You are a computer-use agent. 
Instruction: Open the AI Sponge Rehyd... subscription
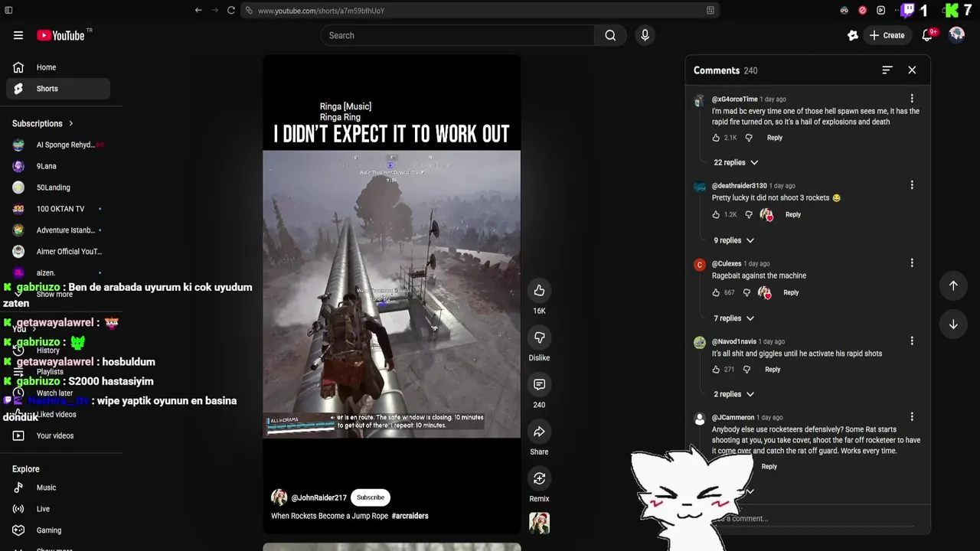(58, 145)
